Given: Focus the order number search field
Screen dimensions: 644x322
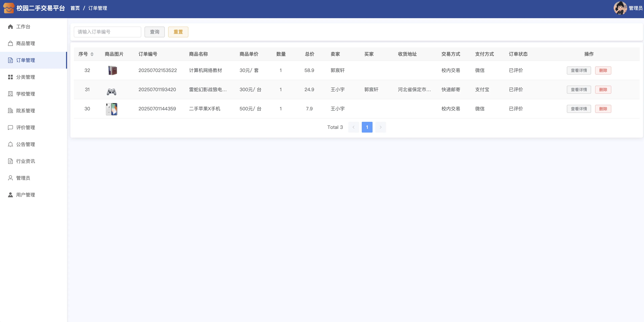Looking at the screenshot, I should pyautogui.click(x=107, y=32).
